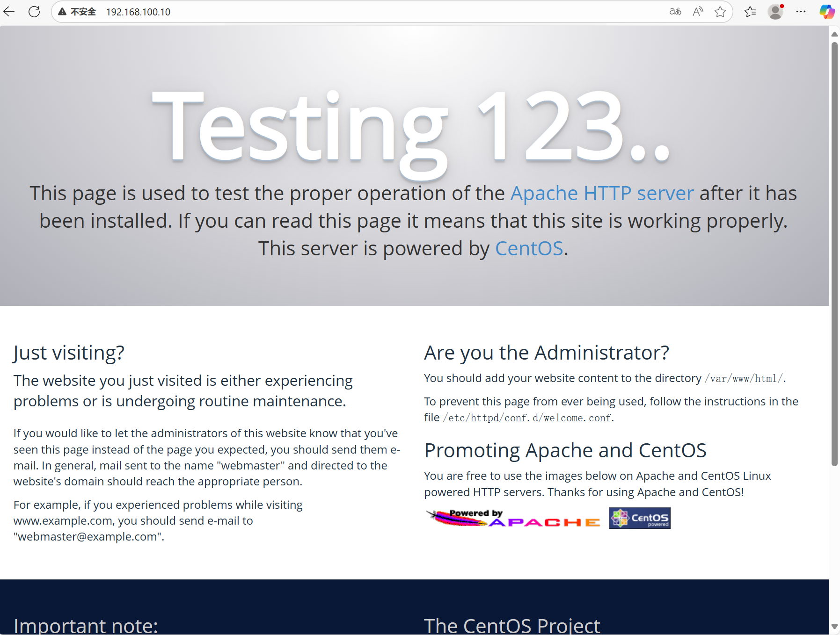This screenshot has height=635, width=840.
Task: Open the user profile menu
Action: point(775,12)
